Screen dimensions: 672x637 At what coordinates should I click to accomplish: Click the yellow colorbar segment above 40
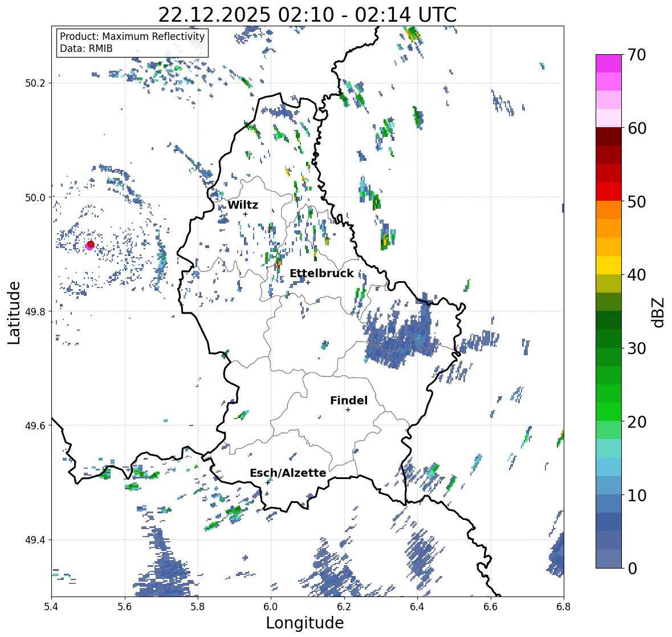(609, 265)
